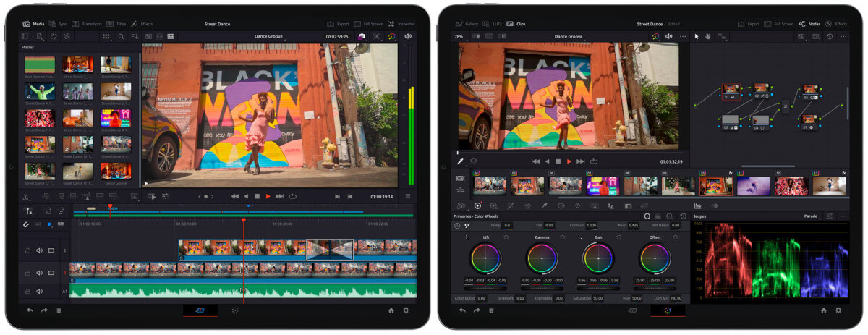Adjust the Offset color wheel
This screenshot has width=868, height=335.
(655, 258)
